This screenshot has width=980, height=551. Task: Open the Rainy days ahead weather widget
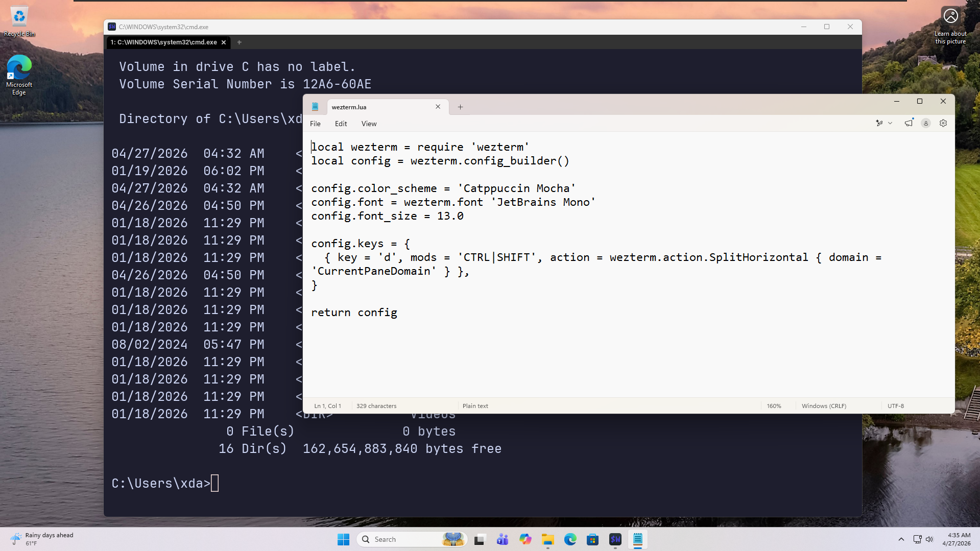point(42,539)
